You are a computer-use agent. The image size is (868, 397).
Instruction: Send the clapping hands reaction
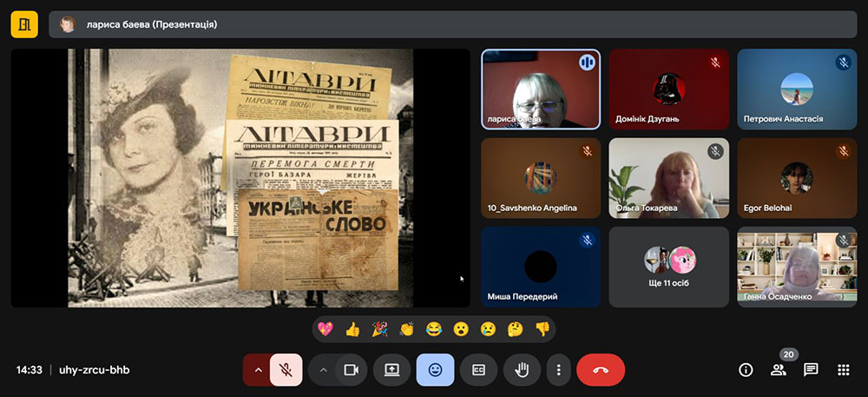406,329
